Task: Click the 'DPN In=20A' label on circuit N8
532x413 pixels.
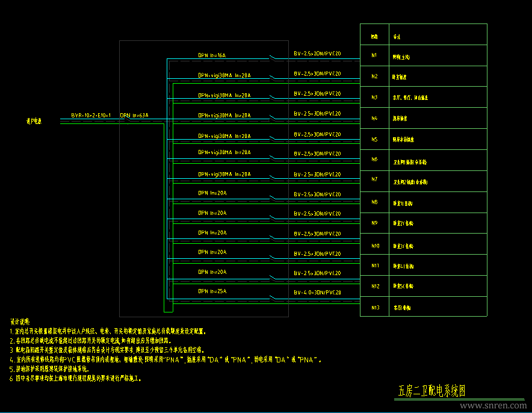Action: click(x=212, y=193)
